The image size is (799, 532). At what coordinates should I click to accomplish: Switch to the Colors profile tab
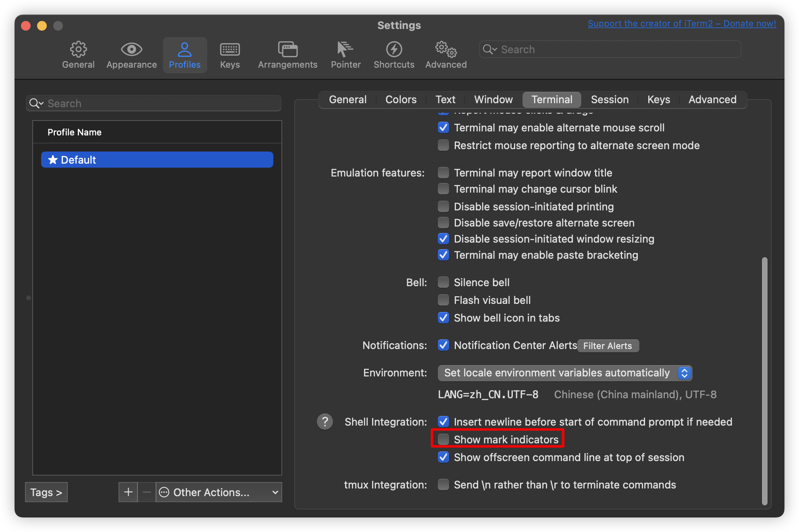pos(401,100)
